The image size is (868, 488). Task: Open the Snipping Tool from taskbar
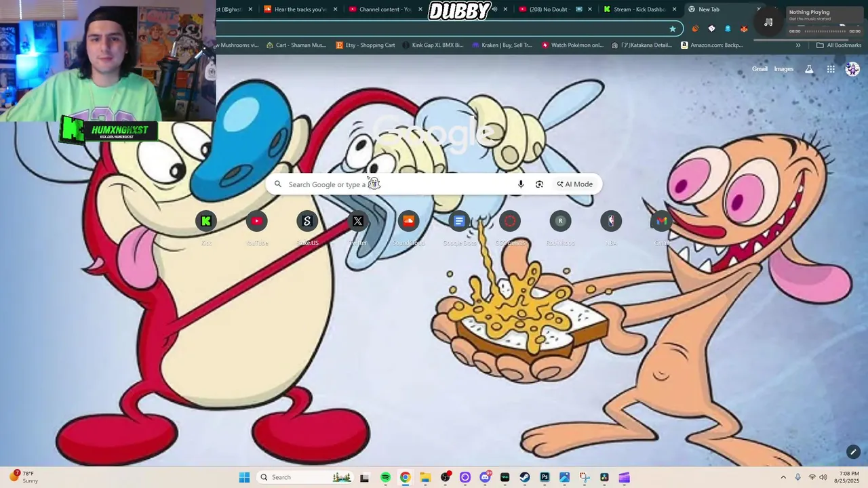click(x=585, y=477)
